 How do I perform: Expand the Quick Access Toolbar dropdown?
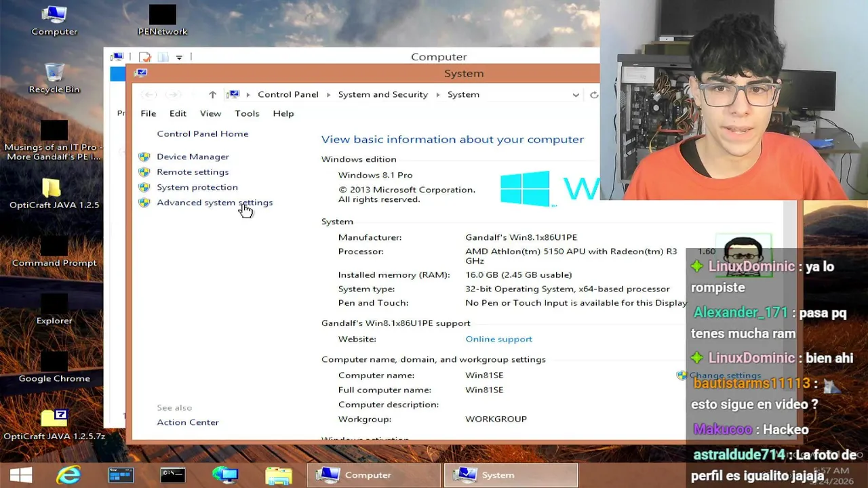click(179, 58)
